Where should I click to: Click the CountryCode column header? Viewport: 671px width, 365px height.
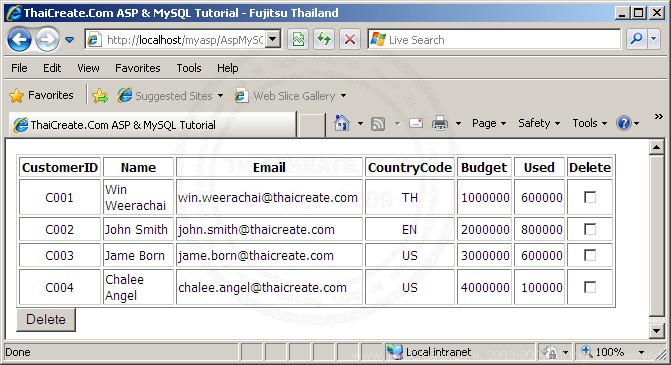[x=410, y=167]
